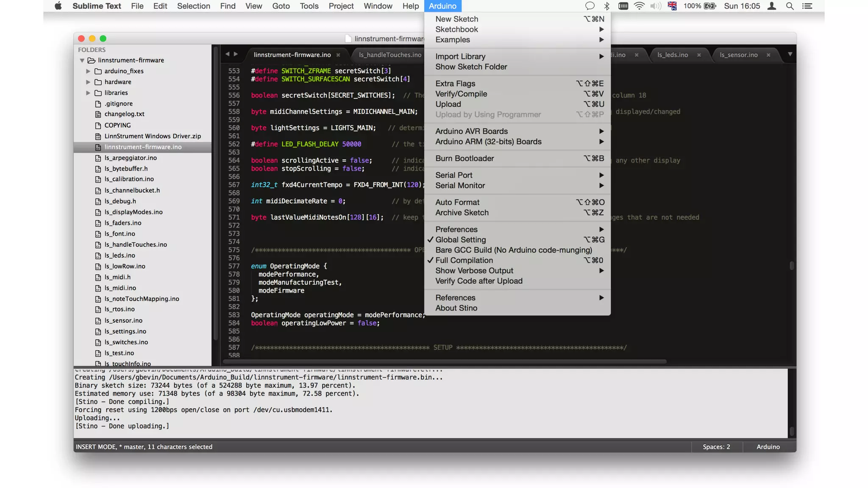Viewport: 868px width, 488px height.
Task: Close the ls_leds.ino tab
Action: click(699, 55)
